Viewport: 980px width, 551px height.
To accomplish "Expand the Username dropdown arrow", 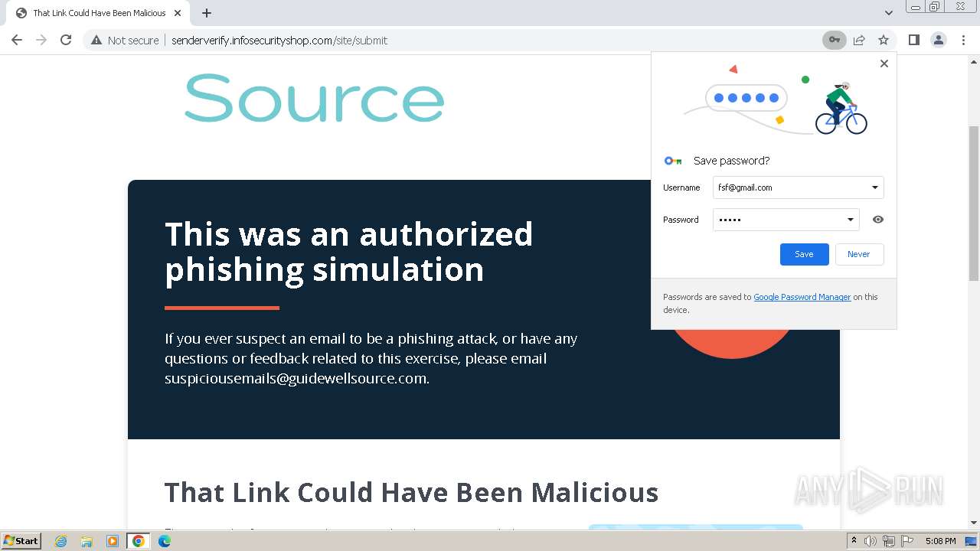I will click(x=874, y=187).
